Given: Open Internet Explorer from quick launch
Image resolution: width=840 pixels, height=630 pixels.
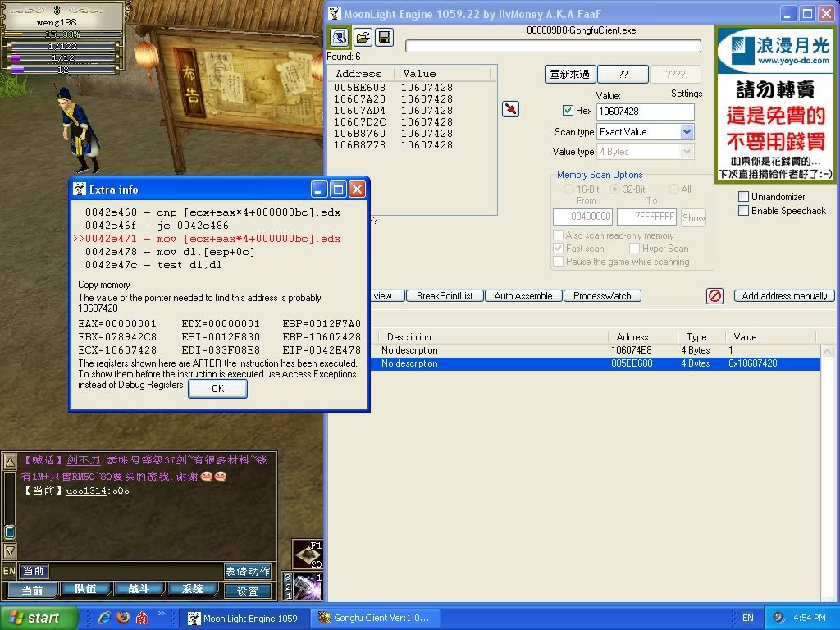Looking at the screenshot, I should (x=104, y=618).
